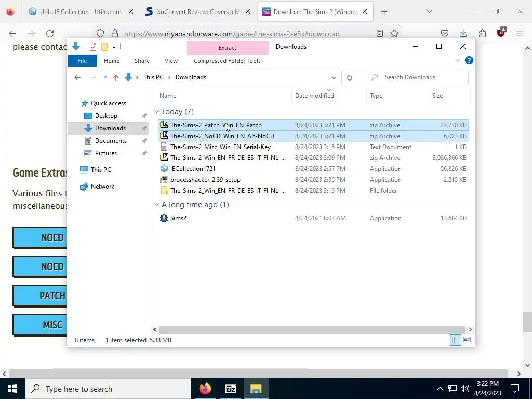Open the Home ribbon tab
532x399 pixels.
tap(112, 61)
